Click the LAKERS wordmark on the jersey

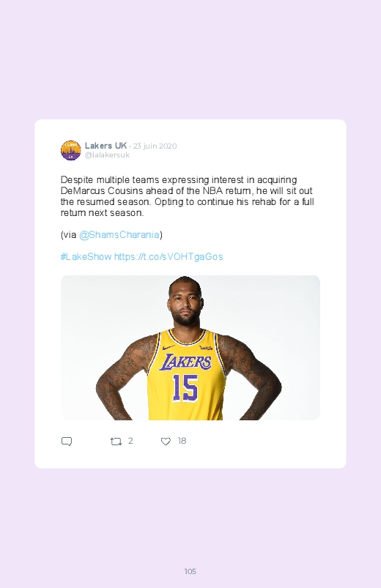pos(185,362)
